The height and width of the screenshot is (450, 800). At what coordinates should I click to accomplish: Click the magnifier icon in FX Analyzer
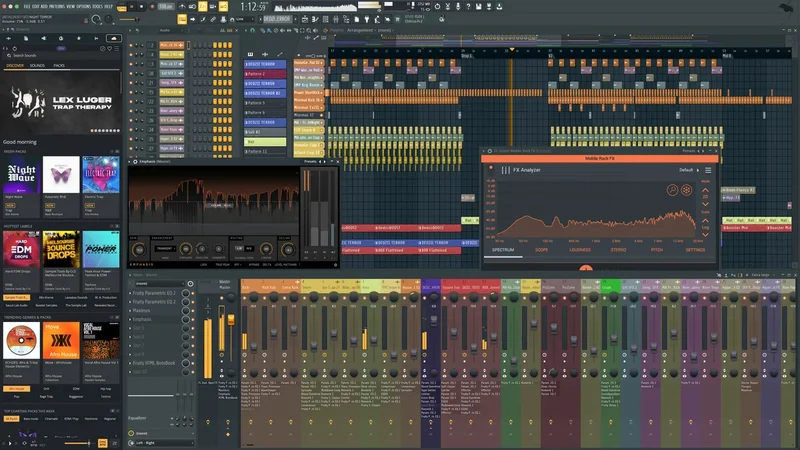click(672, 190)
